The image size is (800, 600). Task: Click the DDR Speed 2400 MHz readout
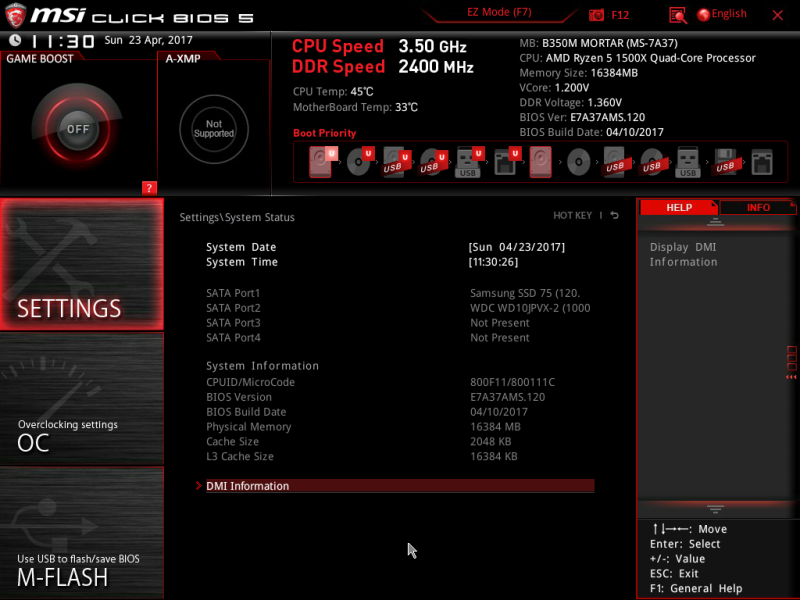pyautogui.click(x=383, y=67)
